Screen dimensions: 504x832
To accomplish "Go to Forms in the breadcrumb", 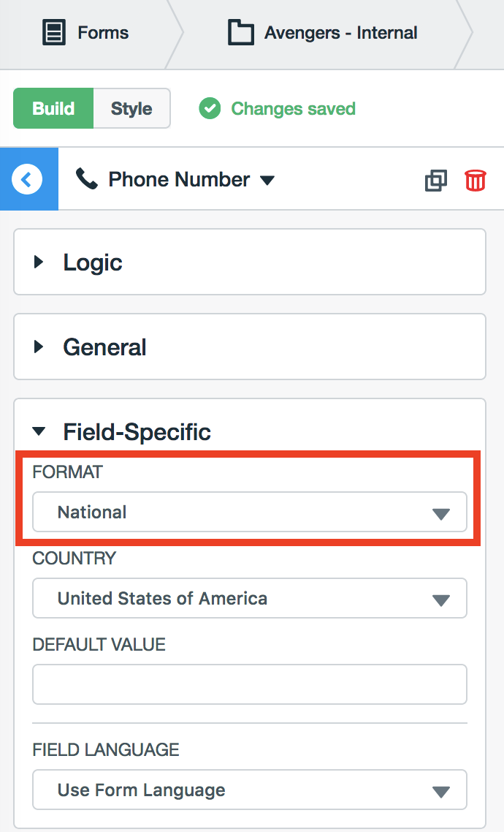I will point(103,33).
